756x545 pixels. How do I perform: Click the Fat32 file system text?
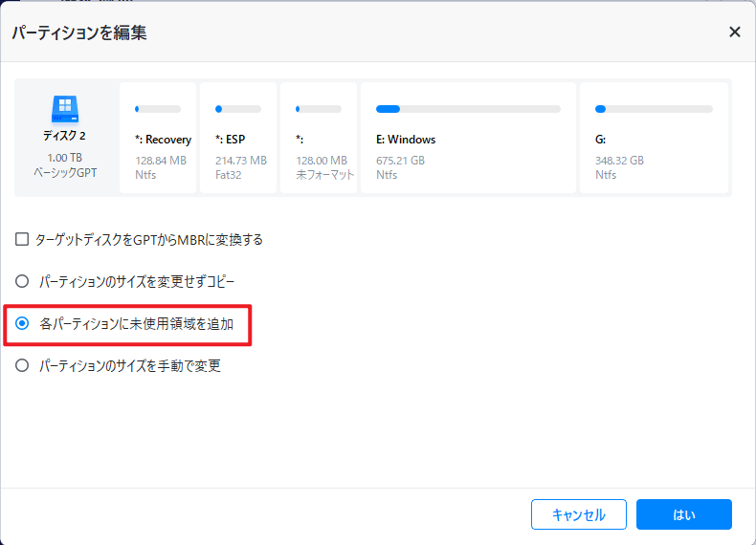click(x=229, y=175)
